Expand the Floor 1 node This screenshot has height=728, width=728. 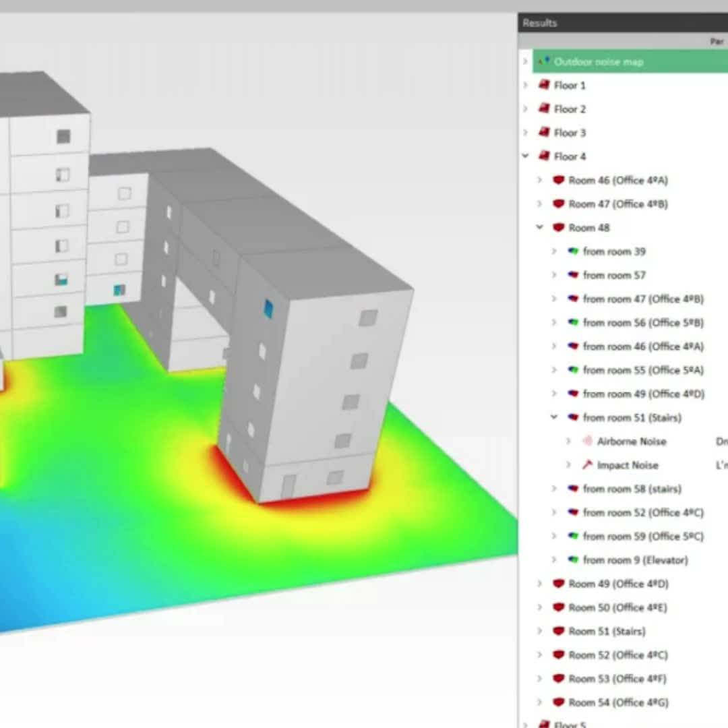(x=525, y=85)
